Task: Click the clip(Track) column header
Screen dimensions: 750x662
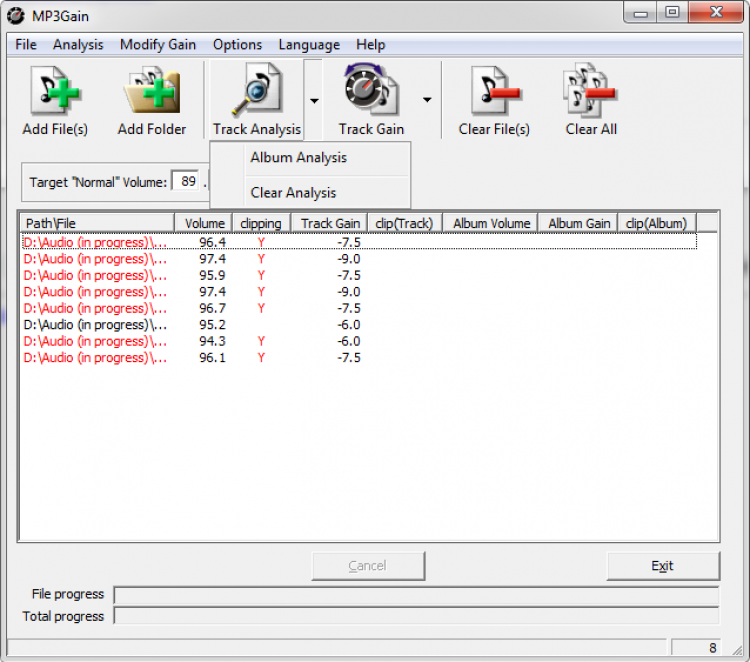Action: pyautogui.click(x=405, y=223)
